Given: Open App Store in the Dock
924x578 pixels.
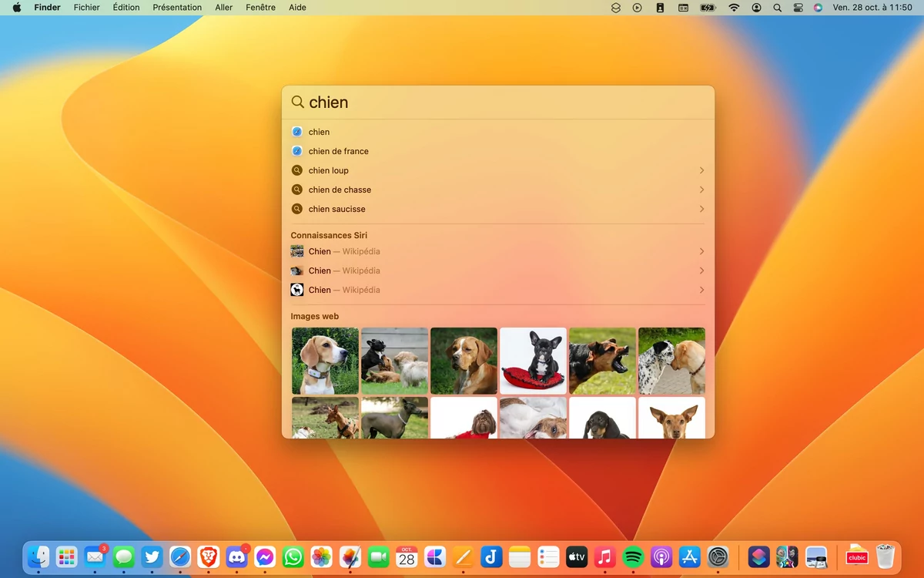Looking at the screenshot, I should (690, 556).
